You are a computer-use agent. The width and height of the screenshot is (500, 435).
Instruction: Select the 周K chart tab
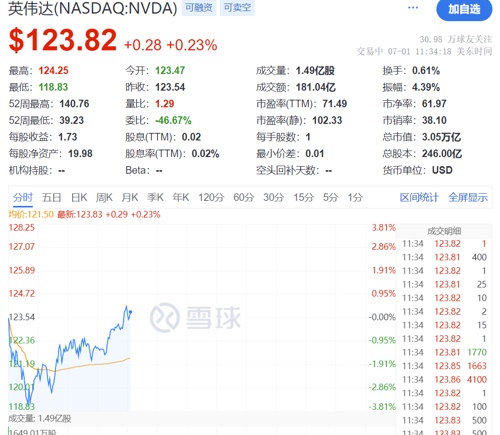[x=104, y=197]
